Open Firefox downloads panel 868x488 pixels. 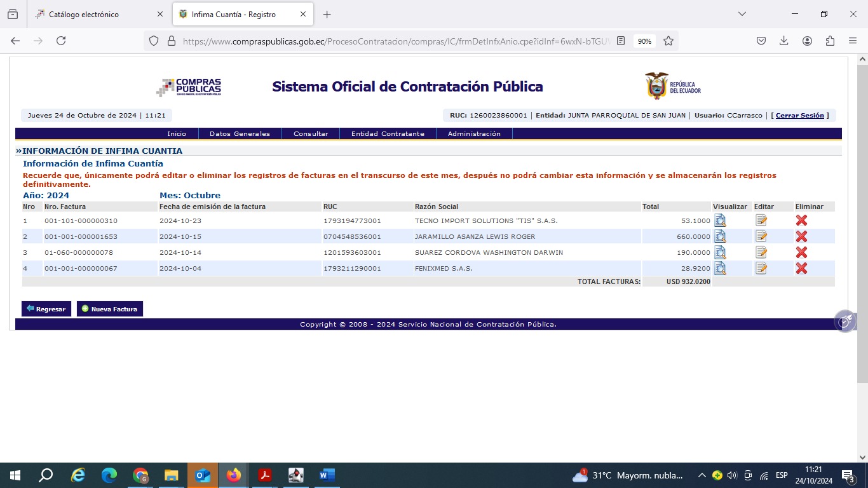pyautogui.click(x=784, y=41)
